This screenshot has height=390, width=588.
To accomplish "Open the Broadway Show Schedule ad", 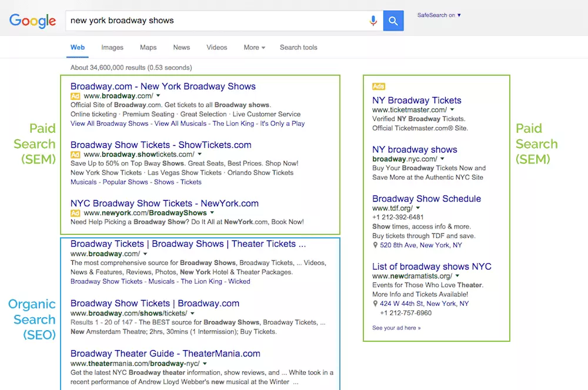I will pyautogui.click(x=426, y=199).
